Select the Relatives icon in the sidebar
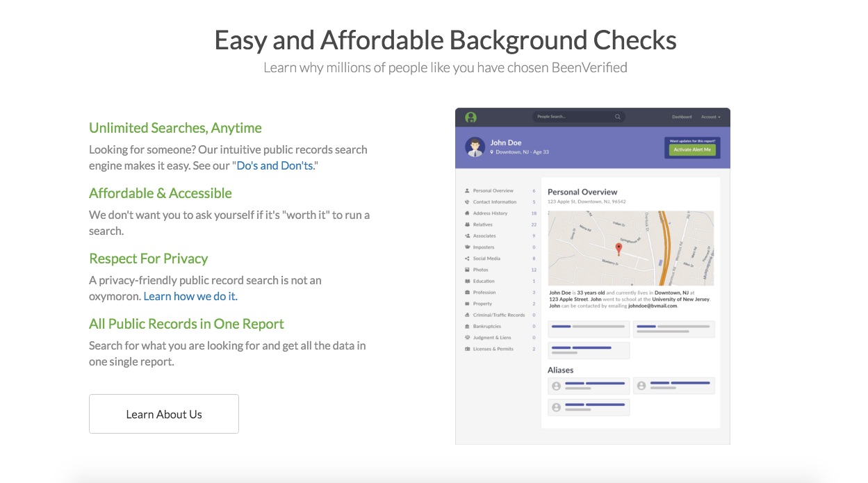 (x=466, y=224)
